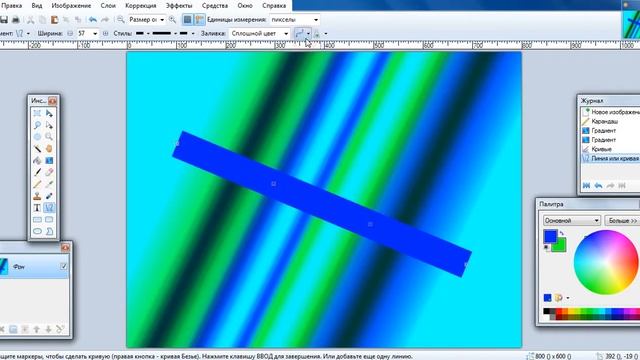Select the Recolor tool
The height and width of the screenshot is (360, 640).
[49, 196]
